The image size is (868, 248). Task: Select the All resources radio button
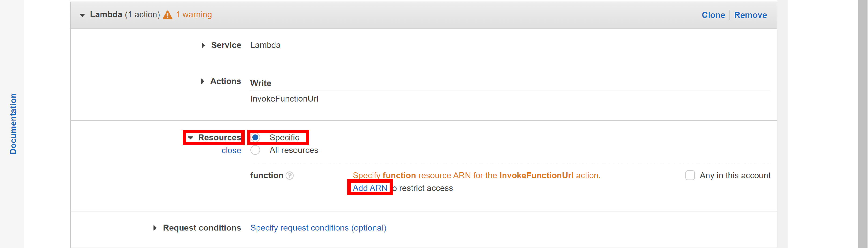[255, 150]
